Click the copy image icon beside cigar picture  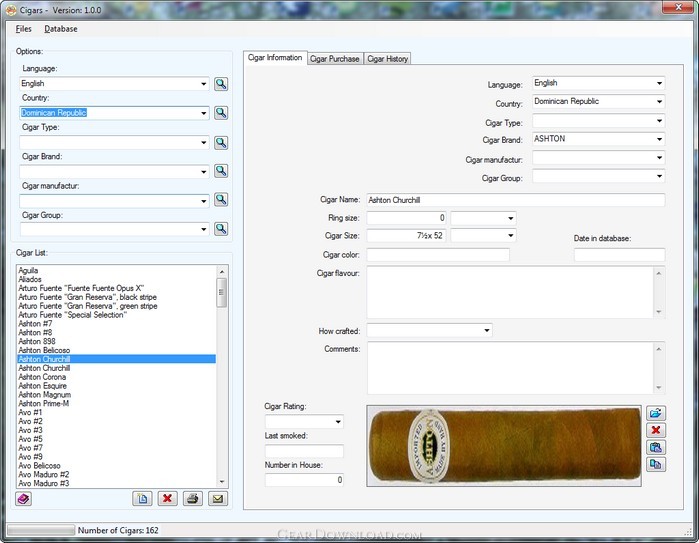(656, 465)
